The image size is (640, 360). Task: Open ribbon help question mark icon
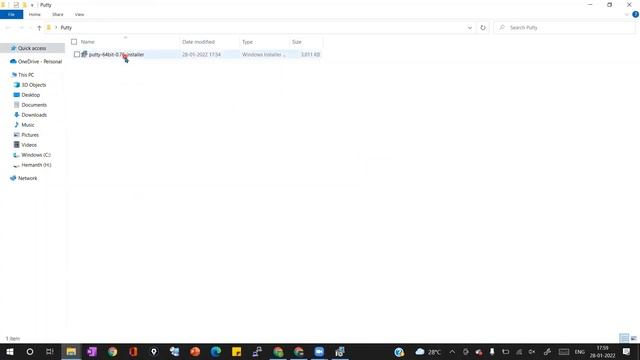tap(636, 14)
